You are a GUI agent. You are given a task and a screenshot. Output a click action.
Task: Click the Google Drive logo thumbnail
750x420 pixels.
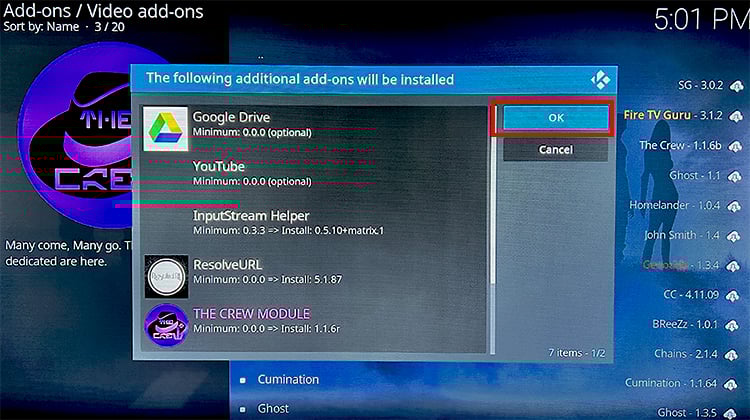pyautogui.click(x=165, y=129)
